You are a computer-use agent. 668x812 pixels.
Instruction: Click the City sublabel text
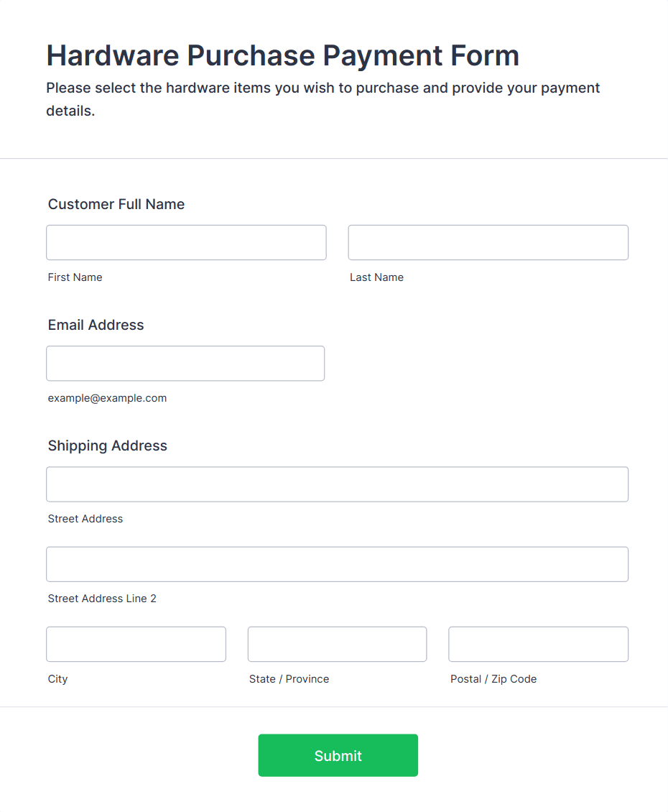58,679
